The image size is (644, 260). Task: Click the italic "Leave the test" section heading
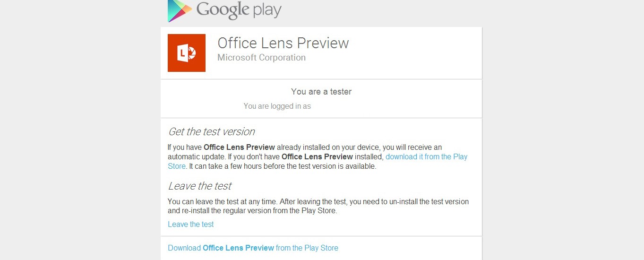click(199, 186)
